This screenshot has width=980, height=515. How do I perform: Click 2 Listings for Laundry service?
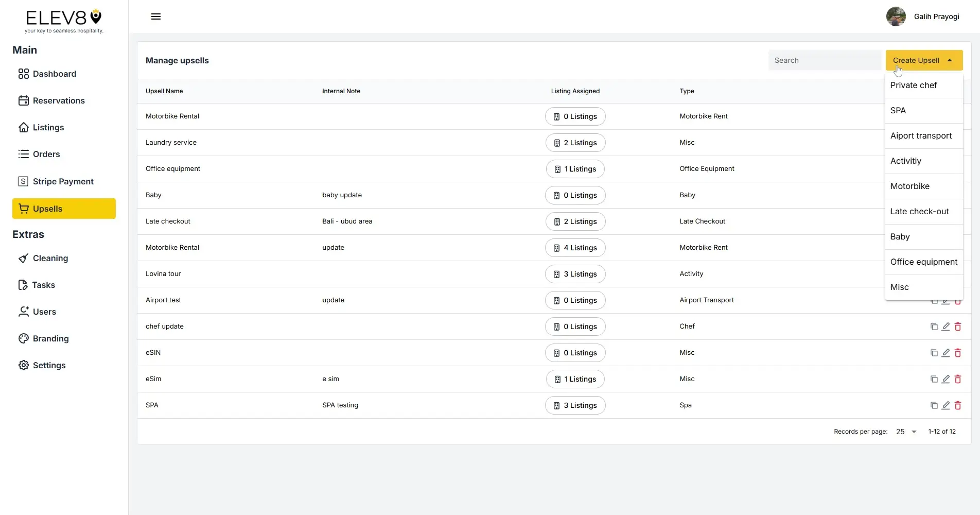(575, 143)
